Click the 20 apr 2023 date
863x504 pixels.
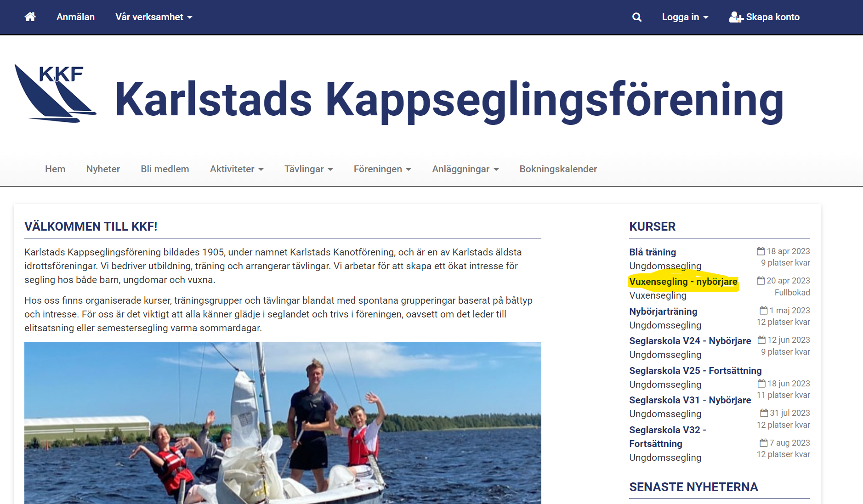[x=788, y=281]
